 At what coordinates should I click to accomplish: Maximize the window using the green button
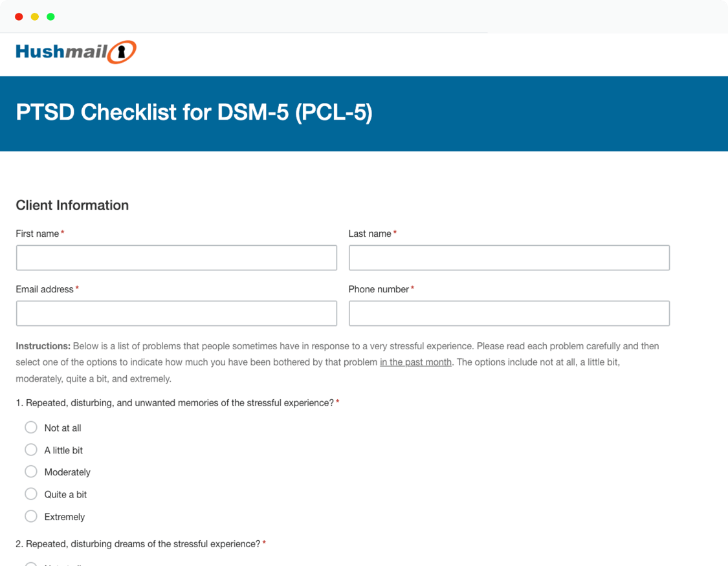50,17
